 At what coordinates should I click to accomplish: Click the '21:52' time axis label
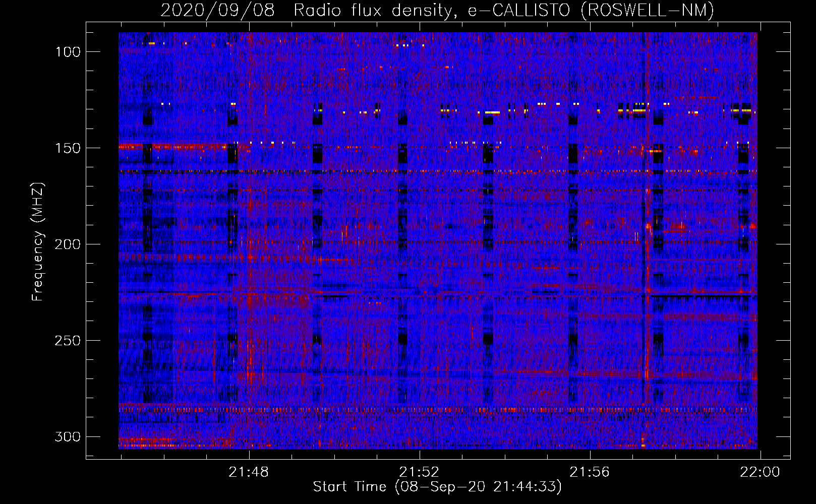coord(419,472)
